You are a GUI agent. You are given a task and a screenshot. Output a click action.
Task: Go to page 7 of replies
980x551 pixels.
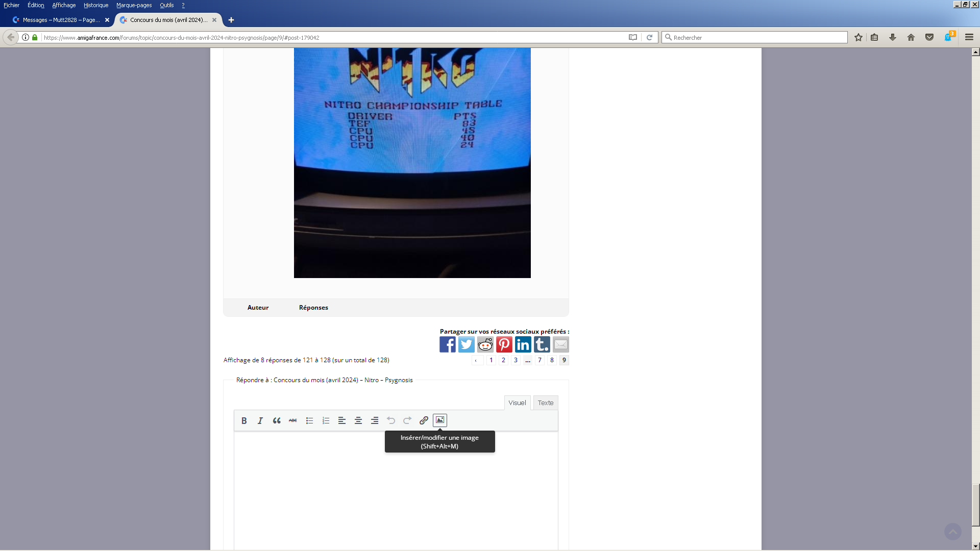pos(540,360)
